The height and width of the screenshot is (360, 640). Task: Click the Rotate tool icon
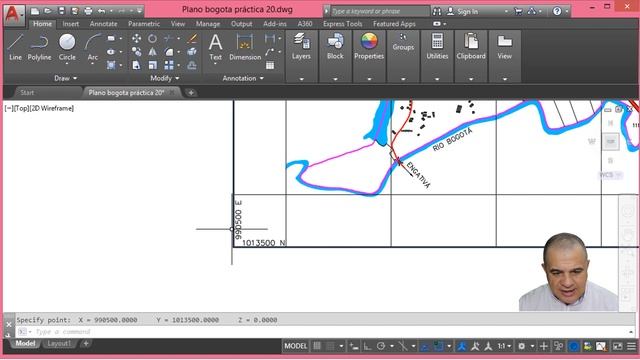point(152,39)
